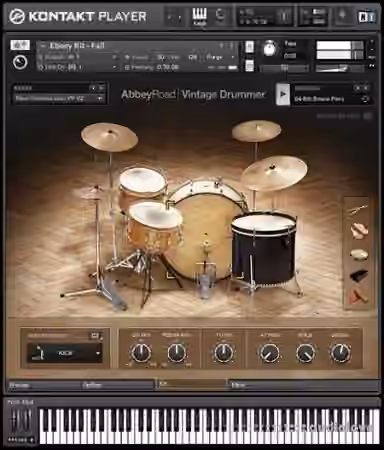Toggle the PV button at header right edge

372,66
